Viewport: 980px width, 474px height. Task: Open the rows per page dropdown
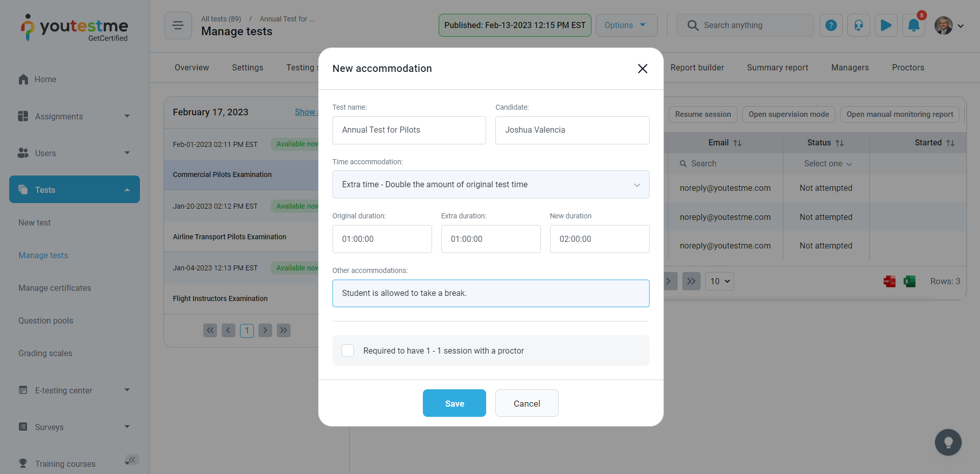719,281
